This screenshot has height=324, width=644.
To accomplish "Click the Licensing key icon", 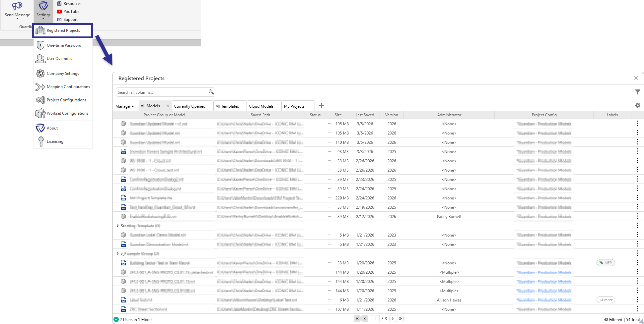I will pos(40,141).
